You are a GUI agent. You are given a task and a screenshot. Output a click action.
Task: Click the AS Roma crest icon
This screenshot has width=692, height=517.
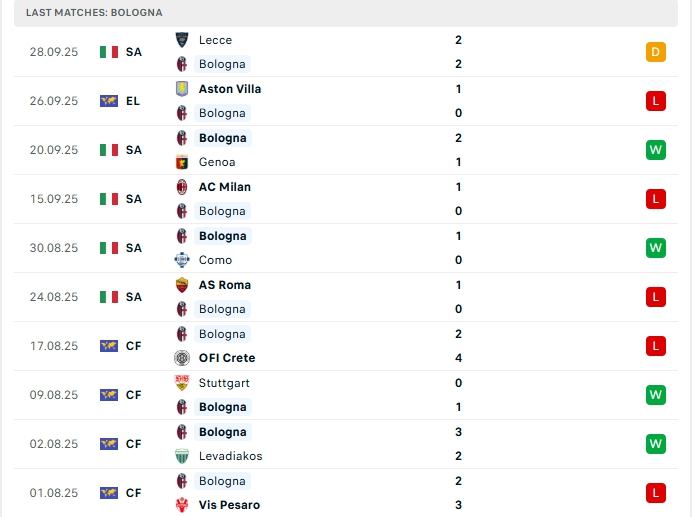pyautogui.click(x=182, y=285)
